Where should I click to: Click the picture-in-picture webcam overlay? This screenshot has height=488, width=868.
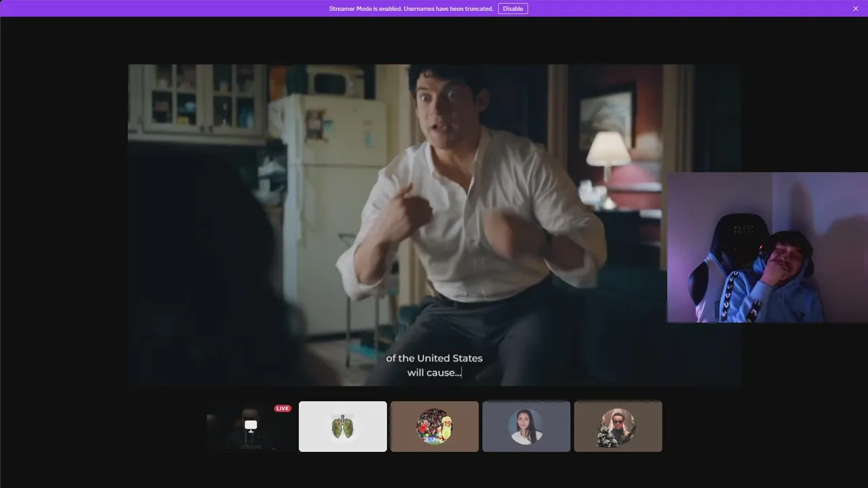pos(768,247)
